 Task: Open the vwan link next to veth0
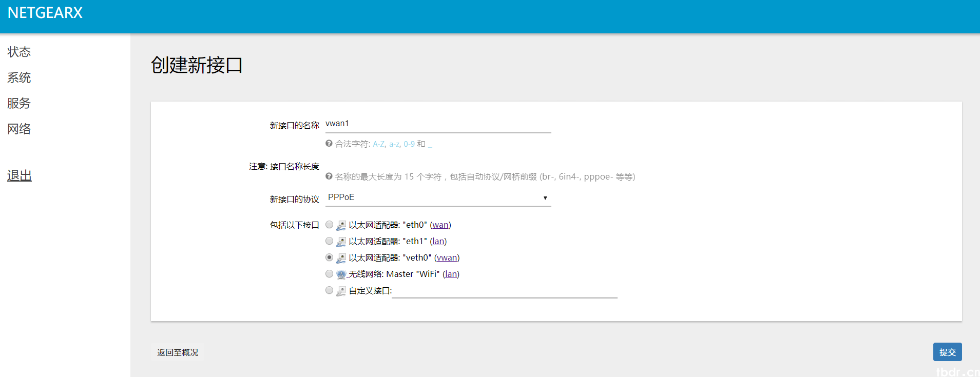pyautogui.click(x=447, y=258)
